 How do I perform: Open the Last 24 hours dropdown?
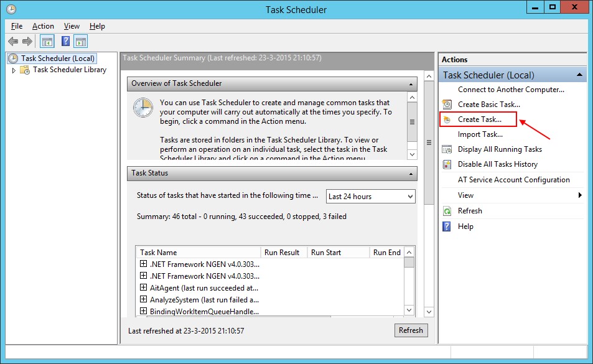[x=371, y=196]
